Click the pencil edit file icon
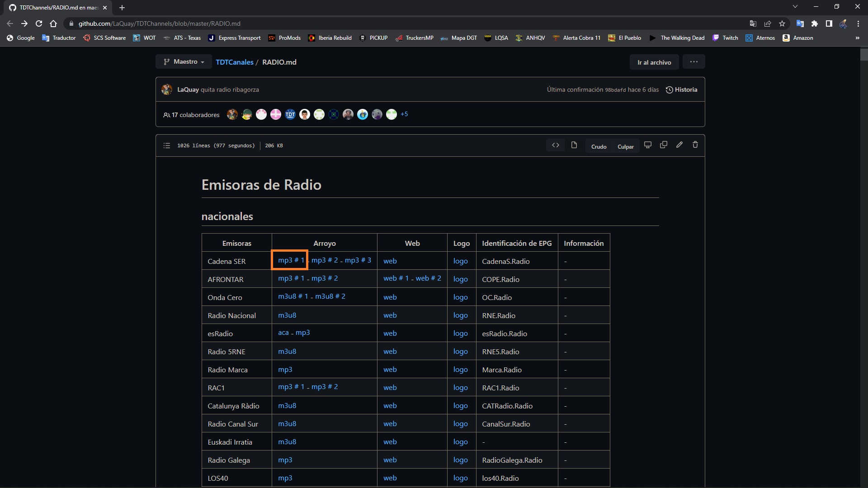 coord(679,145)
